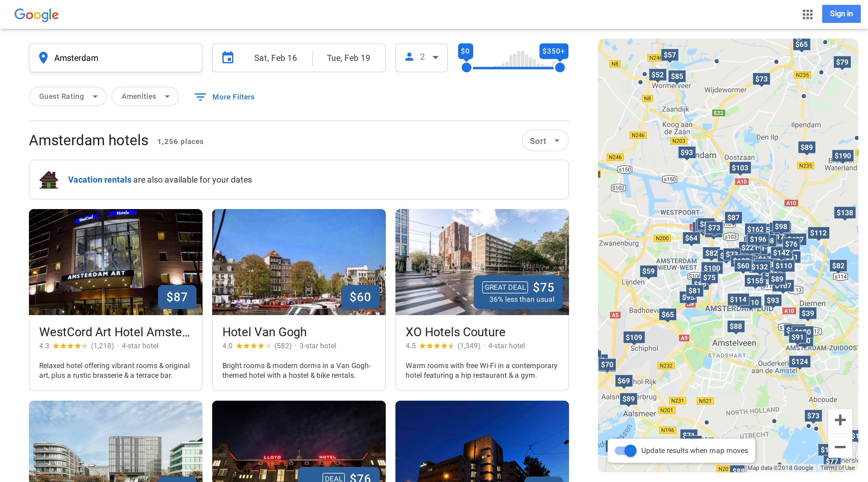Open the Google apps grid icon
Screen dimensions: 868x482
(x=807, y=14)
